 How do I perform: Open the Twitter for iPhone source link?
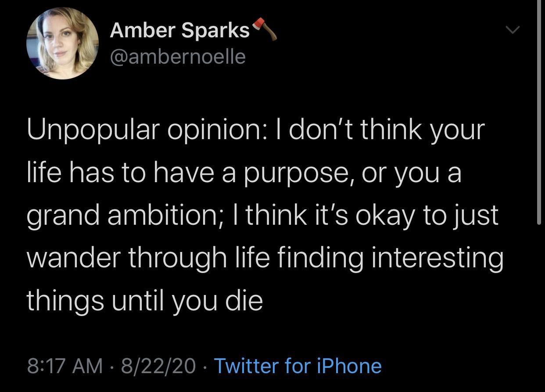tap(298, 366)
